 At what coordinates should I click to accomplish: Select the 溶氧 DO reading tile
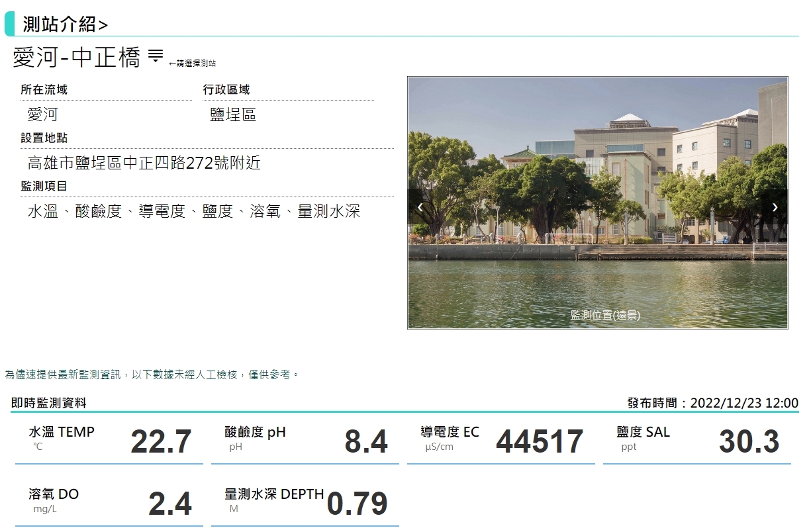pos(109,503)
